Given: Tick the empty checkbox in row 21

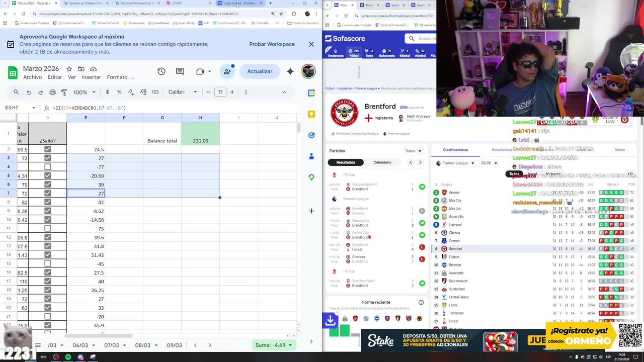Looking at the screenshot, I should pyautogui.click(x=47, y=316).
